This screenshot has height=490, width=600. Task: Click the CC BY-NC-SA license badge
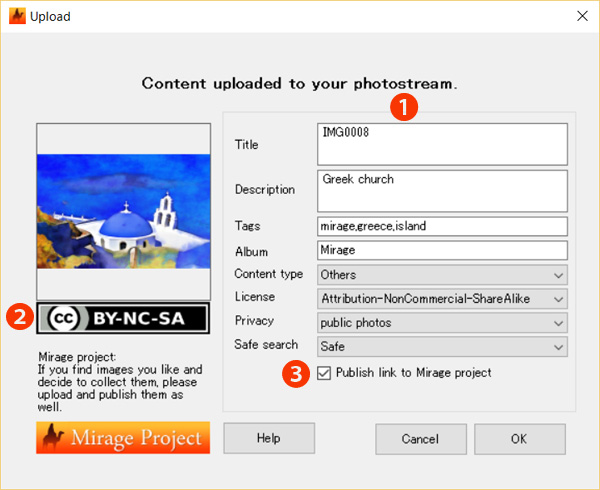tap(123, 318)
